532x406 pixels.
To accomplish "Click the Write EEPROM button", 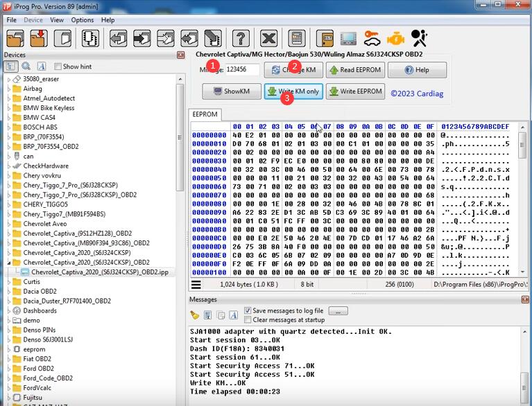I will click(x=355, y=91).
